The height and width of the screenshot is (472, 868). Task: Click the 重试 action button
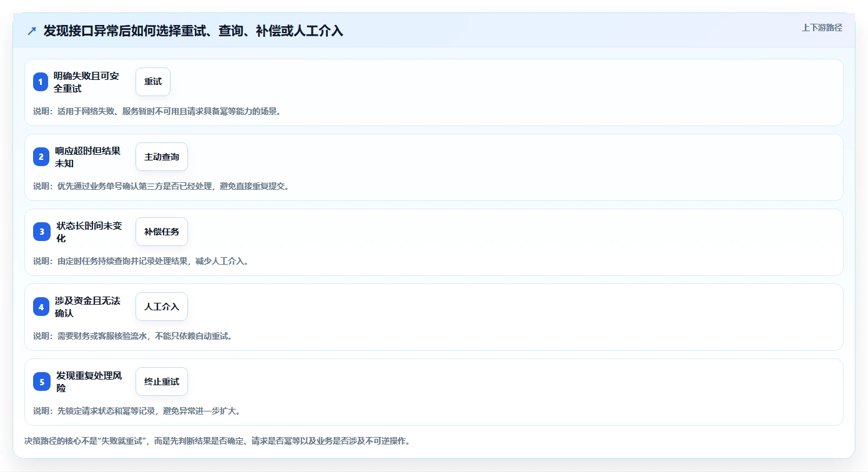pos(153,82)
